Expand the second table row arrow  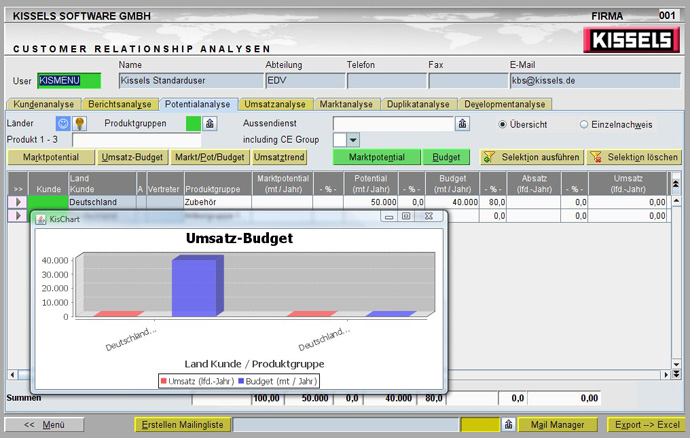click(18, 216)
